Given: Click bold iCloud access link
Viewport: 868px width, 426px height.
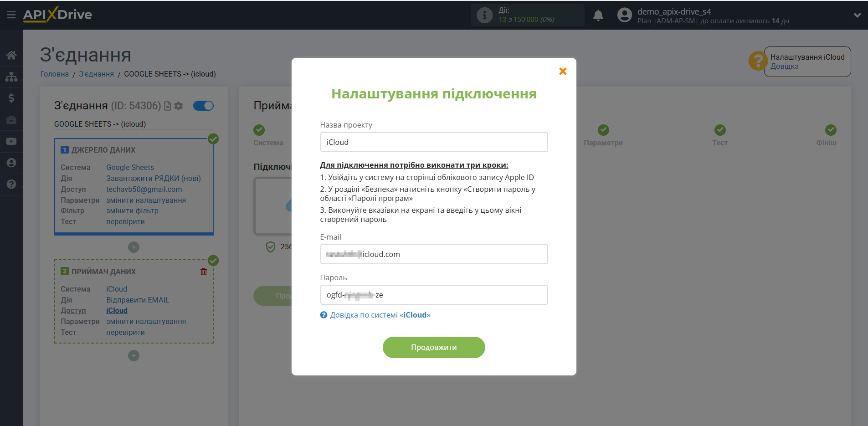Looking at the screenshot, I should click(117, 310).
